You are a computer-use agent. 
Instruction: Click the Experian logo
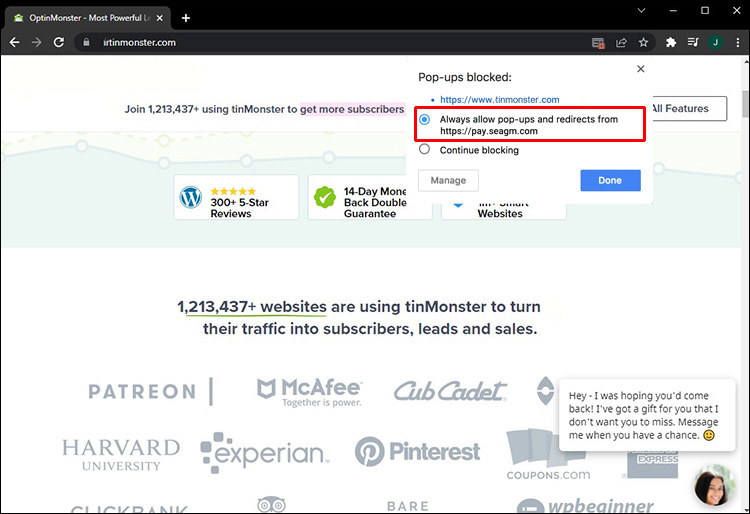click(x=265, y=452)
